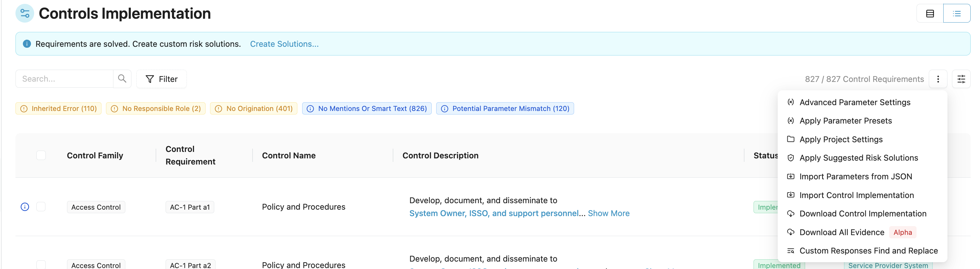This screenshot has width=980, height=269.
Task: Switch to the card layout view icon
Action: [x=930, y=14]
